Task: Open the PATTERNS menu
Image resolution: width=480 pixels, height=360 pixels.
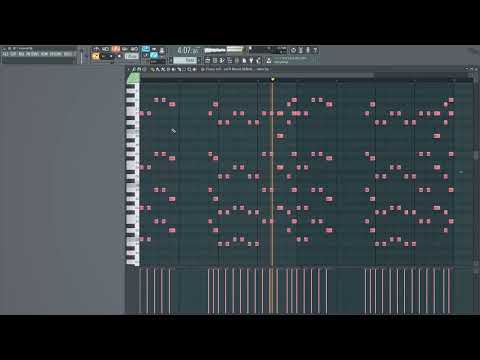Action: [32, 54]
